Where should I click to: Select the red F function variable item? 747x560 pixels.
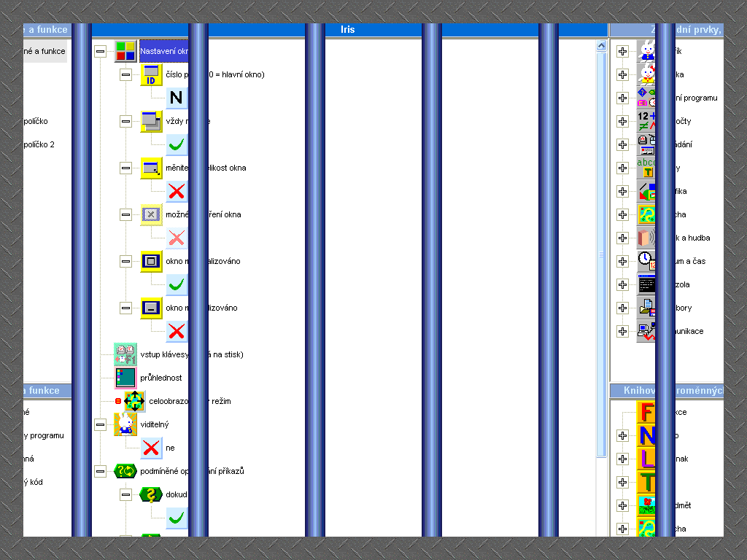click(x=646, y=413)
